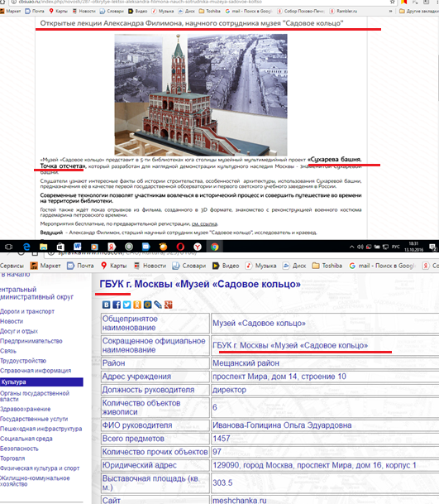This screenshot has width=439, height=504.
Task: Click upper browser address bar URL
Action: (141, 2)
